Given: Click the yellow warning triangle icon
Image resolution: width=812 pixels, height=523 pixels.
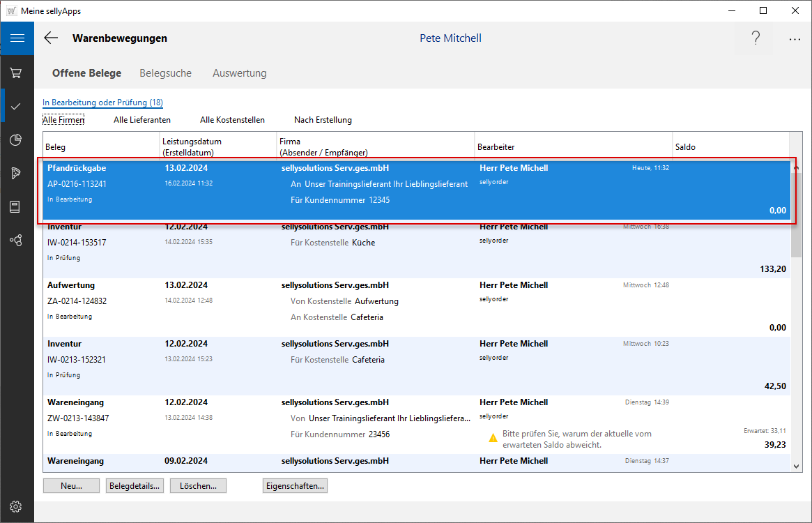Looking at the screenshot, I should [x=493, y=439].
